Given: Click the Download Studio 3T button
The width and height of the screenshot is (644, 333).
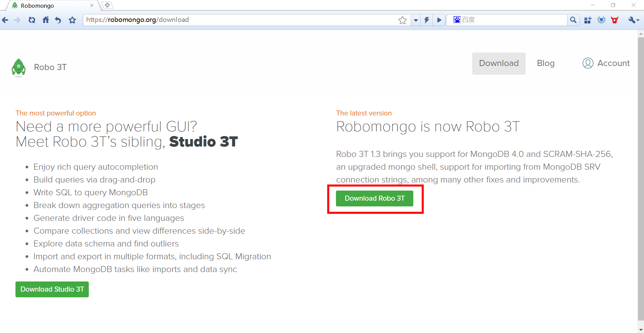Looking at the screenshot, I should point(52,289).
